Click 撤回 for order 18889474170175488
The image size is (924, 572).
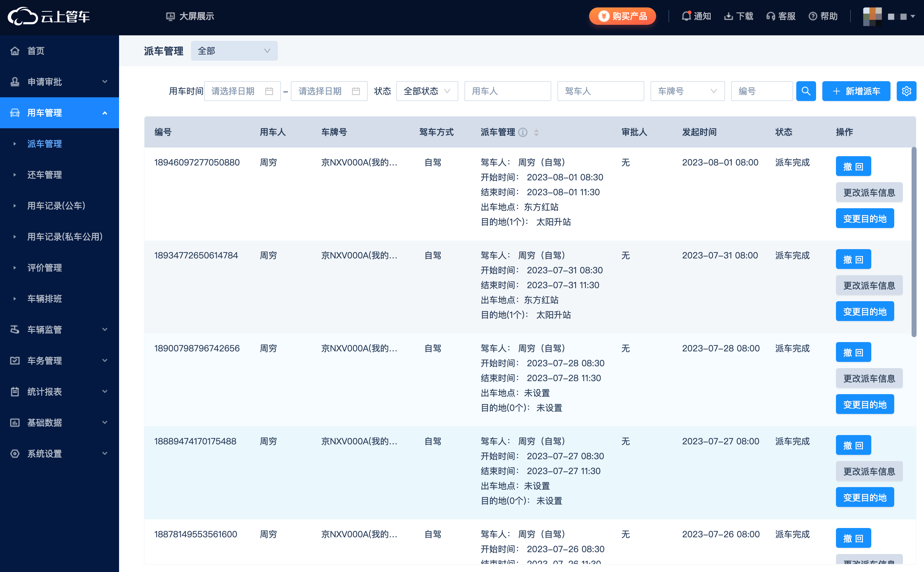click(x=853, y=445)
